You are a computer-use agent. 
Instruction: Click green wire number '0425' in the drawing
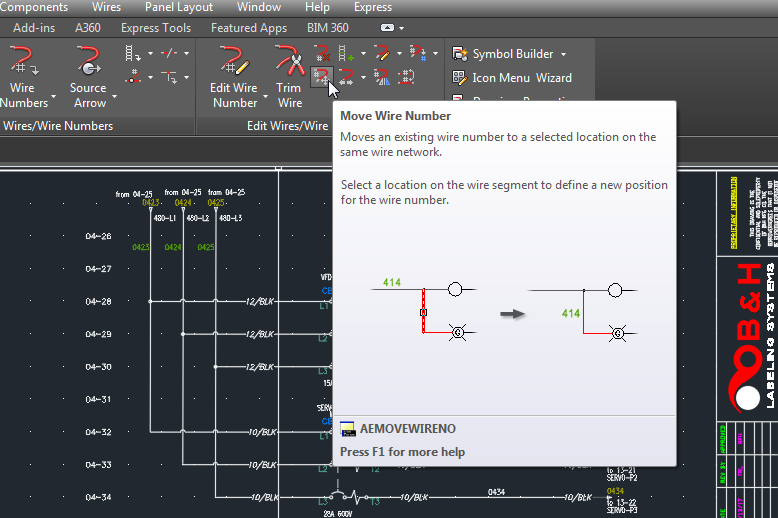click(206, 247)
